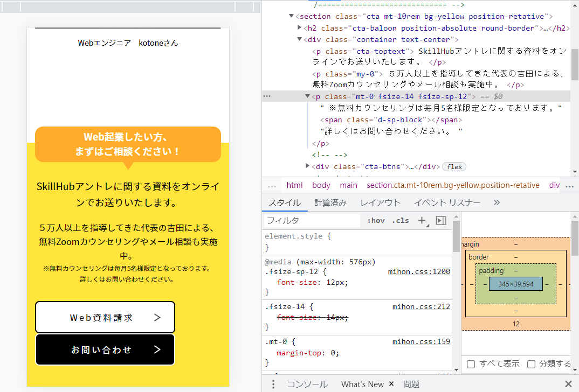Viewport: 579px width, 392px height.
Task: Click the element.style rule selector
Action: click(294, 236)
